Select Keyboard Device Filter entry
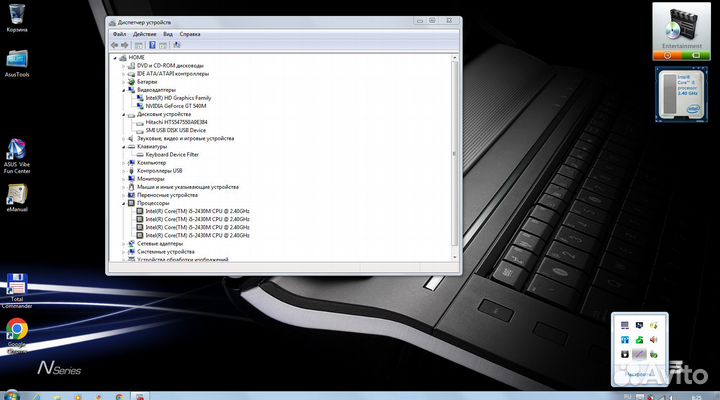Viewport: 720px width, 400px height. click(172, 155)
